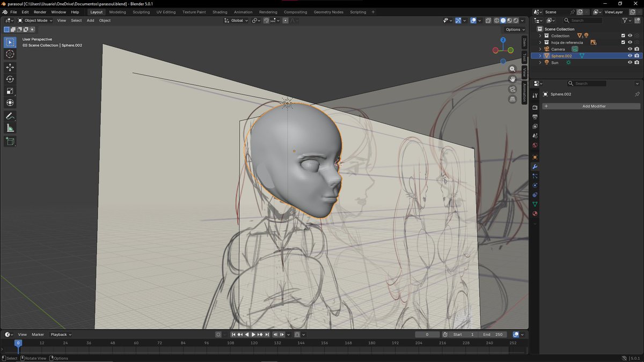Screen dimensions: 644x362
Task: Expand the Collection tree row
Action: [x=540, y=35]
